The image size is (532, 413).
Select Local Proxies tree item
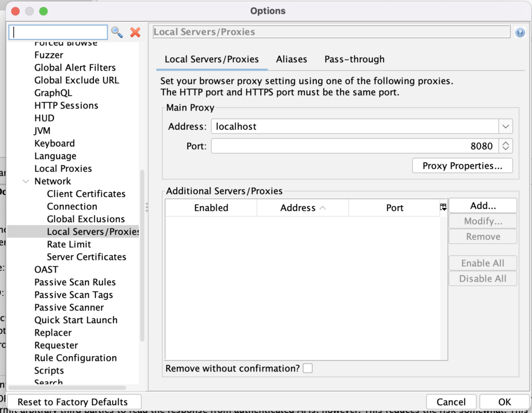[x=63, y=169]
